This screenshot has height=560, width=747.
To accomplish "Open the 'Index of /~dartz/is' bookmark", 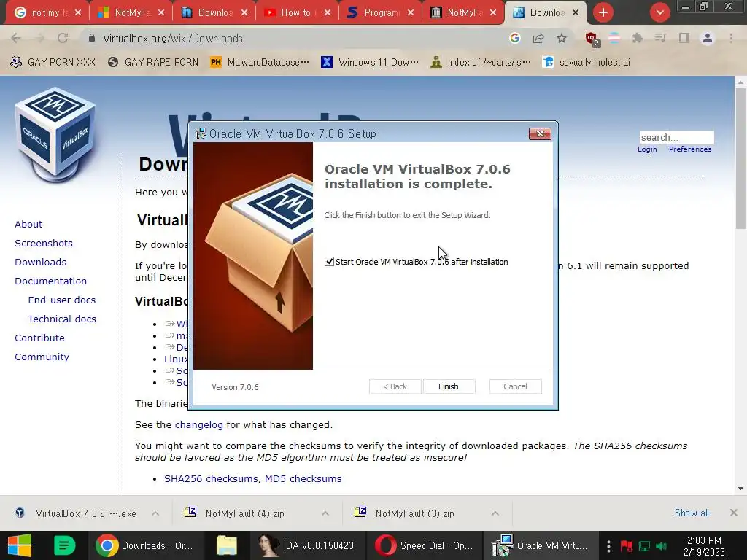I will pos(480,62).
